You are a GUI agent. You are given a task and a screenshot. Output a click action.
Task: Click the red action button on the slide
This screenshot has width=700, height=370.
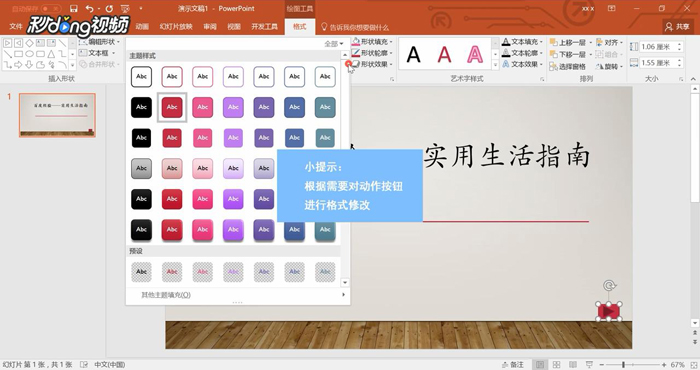point(608,311)
